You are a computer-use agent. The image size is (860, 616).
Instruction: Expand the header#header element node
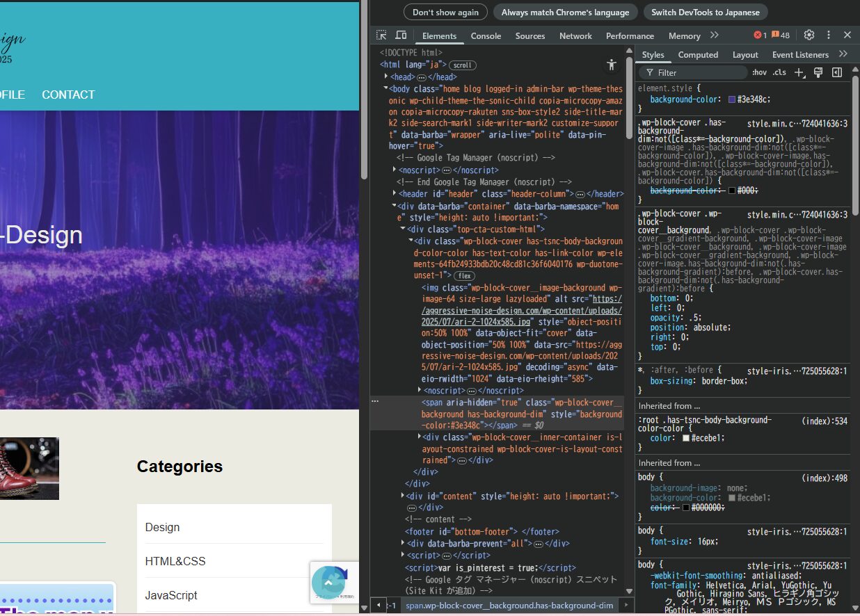pyautogui.click(x=395, y=194)
